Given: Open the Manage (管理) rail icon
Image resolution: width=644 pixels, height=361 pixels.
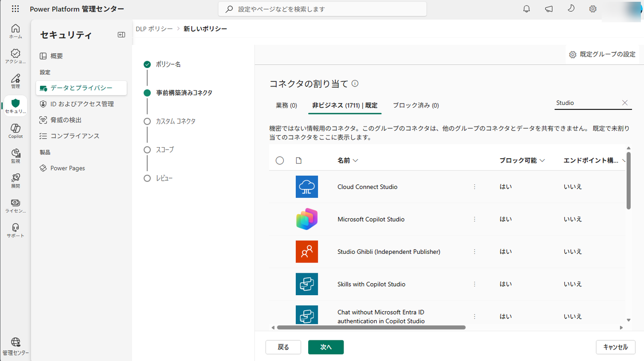Looking at the screenshot, I should (15, 81).
